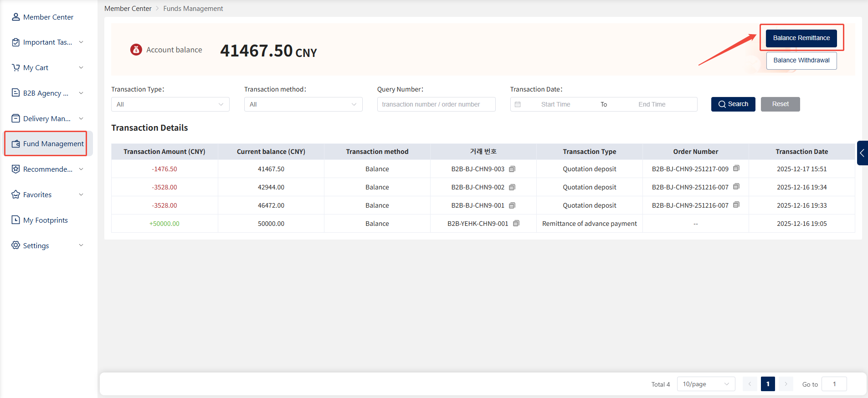Copy transaction number B2B-BJ-CHN9-002
This screenshot has width=868, height=398.
tap(512, 187)
